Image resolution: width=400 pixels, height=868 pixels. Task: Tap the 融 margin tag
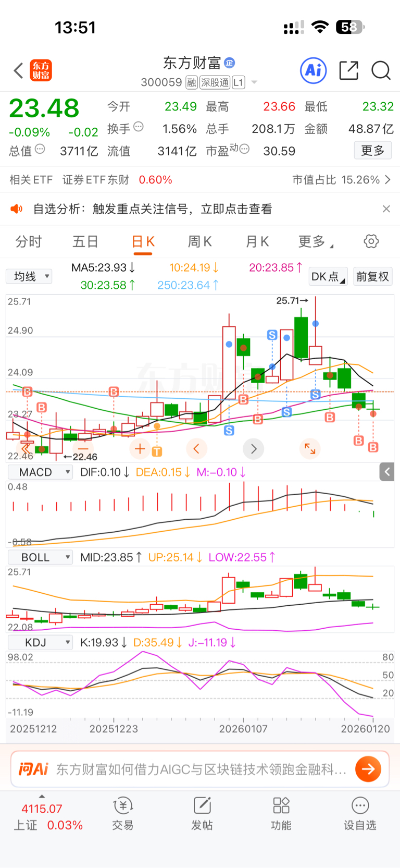[x=192, y=82]
